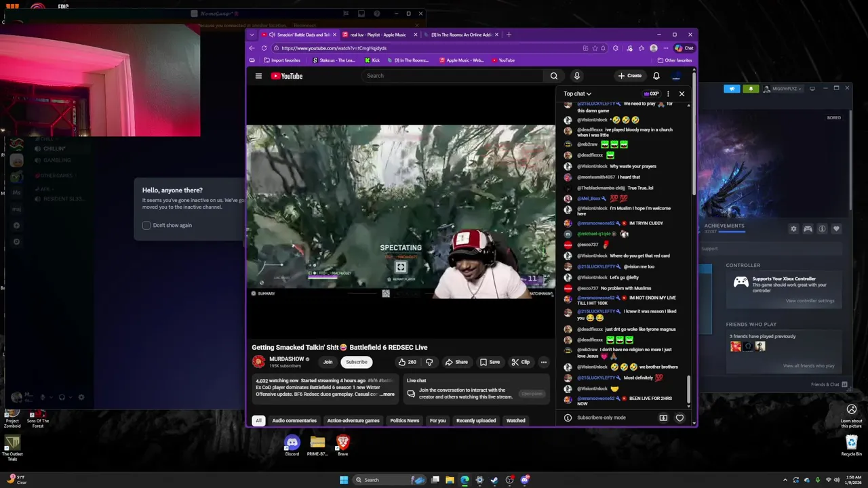
Task: Open the Apple Music bookmark in favorites bar
Action: click(x=461, y=60)
